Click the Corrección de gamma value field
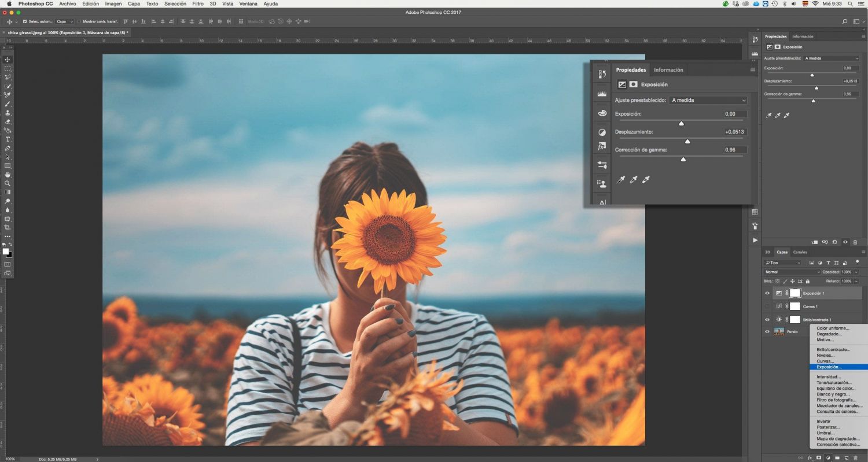Screen dimensions: 868x462 pyautogui.click(x=735, y=150)
